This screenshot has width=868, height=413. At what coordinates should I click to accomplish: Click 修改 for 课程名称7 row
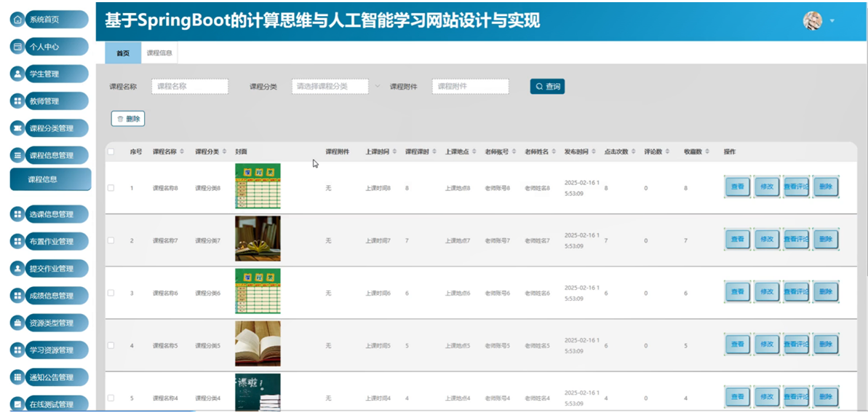[767, 240]
